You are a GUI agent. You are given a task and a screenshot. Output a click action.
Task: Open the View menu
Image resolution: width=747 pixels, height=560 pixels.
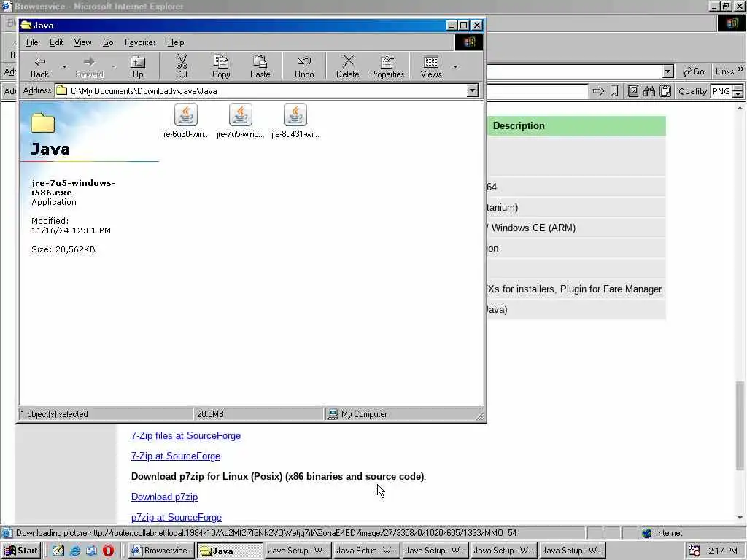pyautogui.click(x=82, y=42)
